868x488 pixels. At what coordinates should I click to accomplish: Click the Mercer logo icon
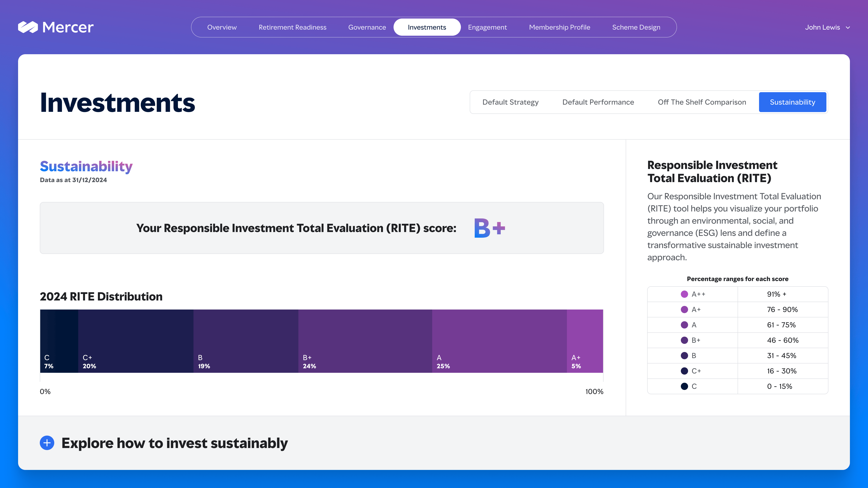28,27
